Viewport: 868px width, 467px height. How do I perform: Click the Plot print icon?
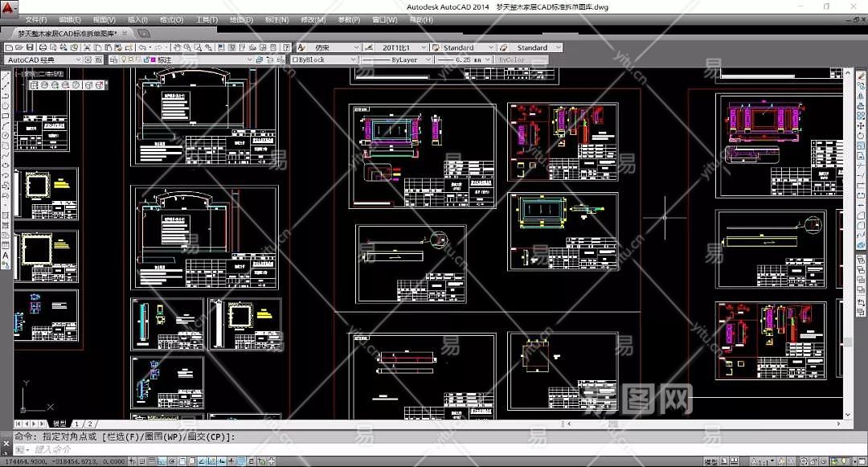click(43, 47)
